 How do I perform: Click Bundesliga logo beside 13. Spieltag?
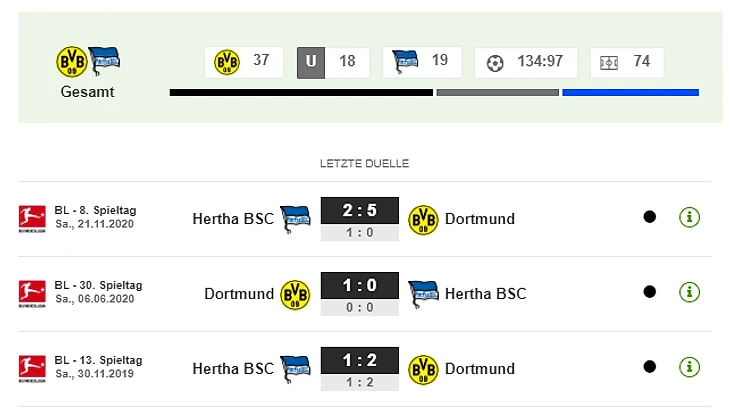click(32, 369)
